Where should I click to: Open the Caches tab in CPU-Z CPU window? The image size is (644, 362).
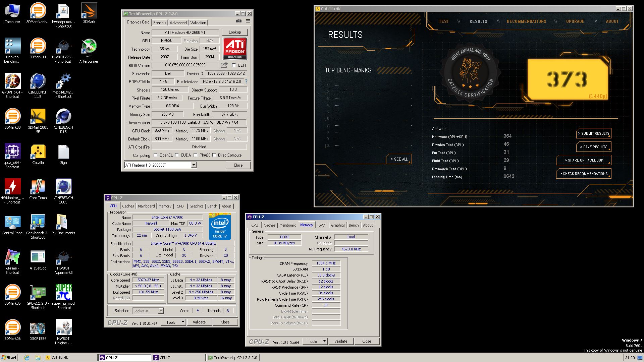[128, 206]
